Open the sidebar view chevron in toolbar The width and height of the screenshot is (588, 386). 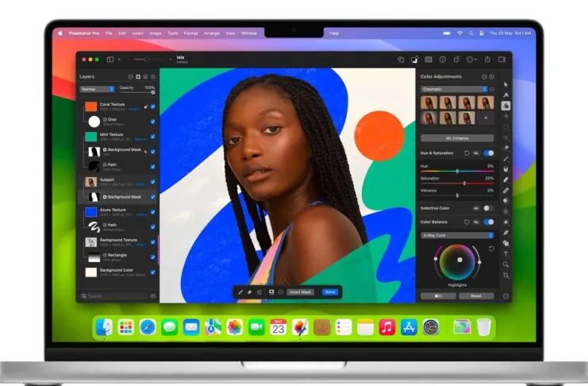(119, 60)
